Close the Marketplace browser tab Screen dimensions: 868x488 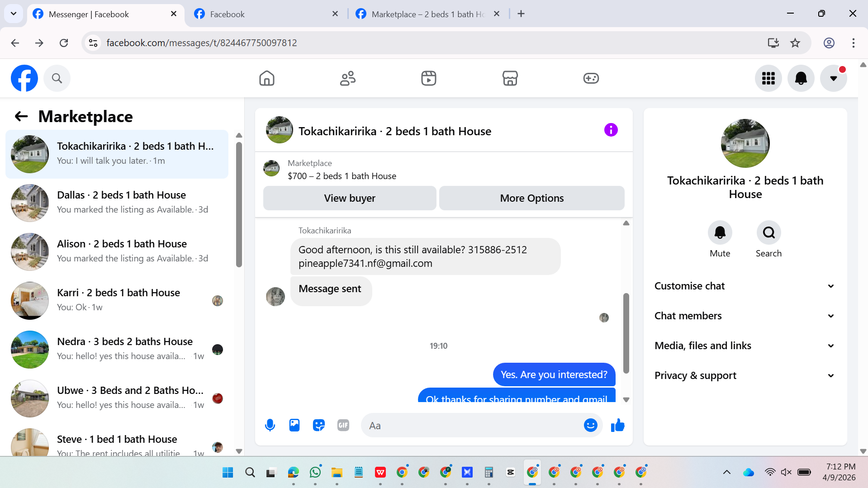pos(497,14)
